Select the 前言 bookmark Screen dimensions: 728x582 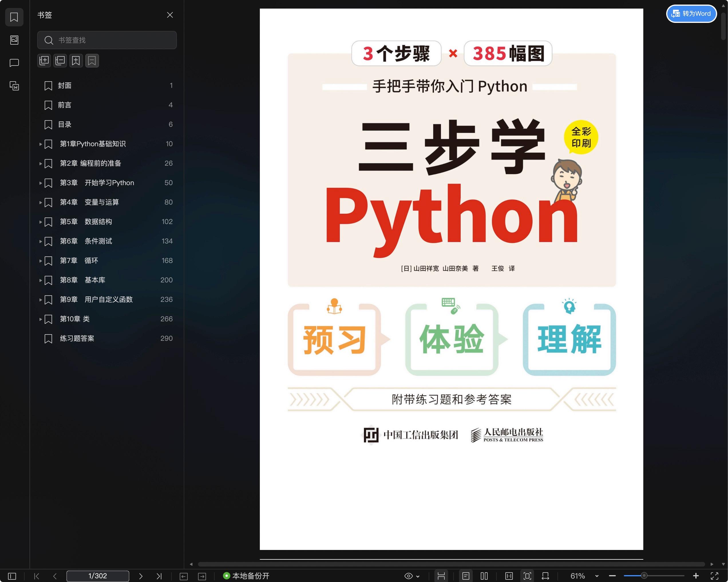click(107, 105)
